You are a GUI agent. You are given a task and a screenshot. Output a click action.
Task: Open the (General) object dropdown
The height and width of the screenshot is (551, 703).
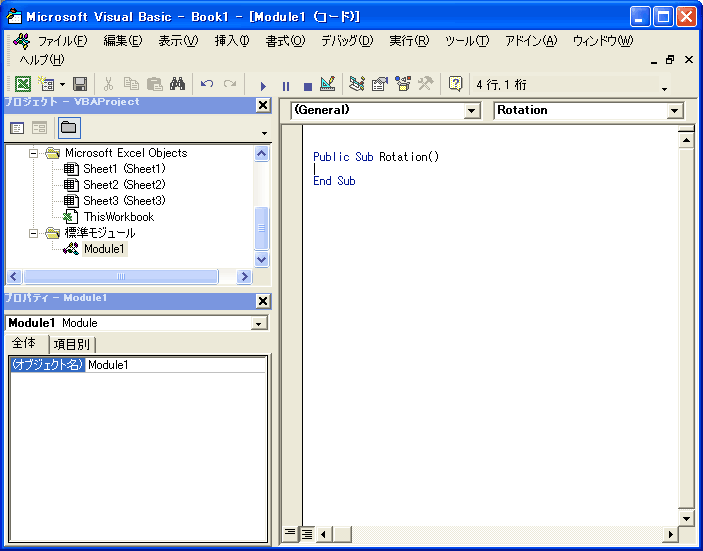(x=472, y=111)
